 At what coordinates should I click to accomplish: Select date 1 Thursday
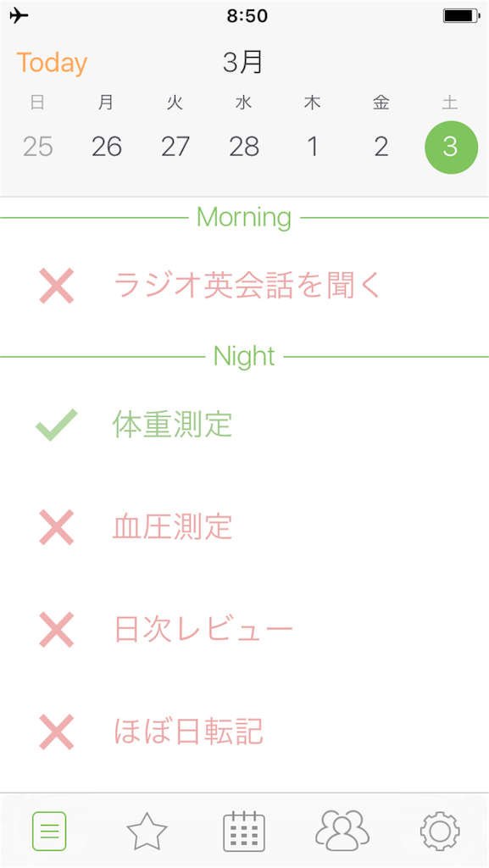(313, 147)
